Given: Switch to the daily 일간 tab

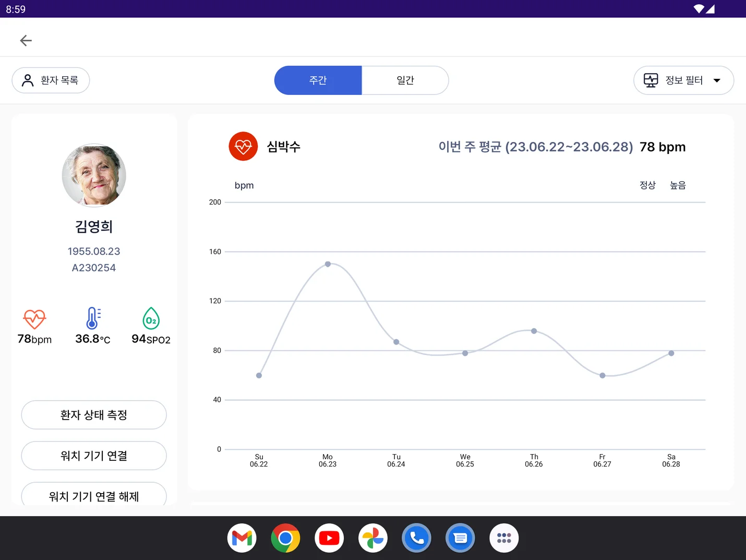Looking at the screenshot, I should tap(405, 80).
